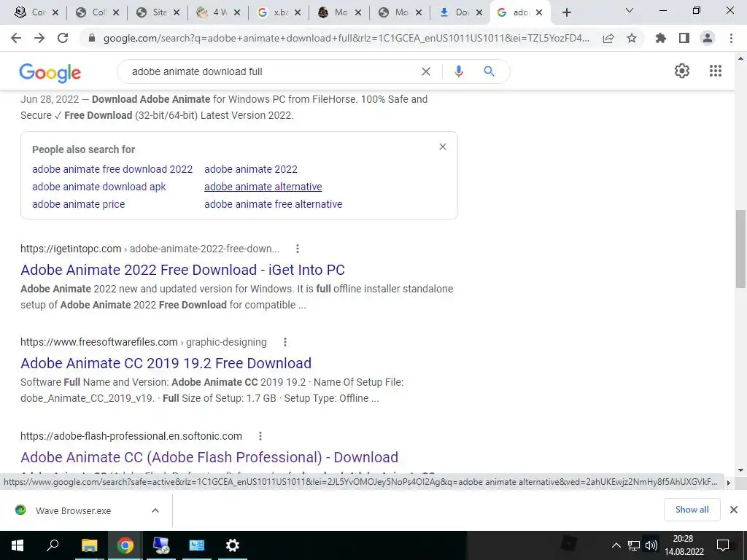Open a new browser tab
The width and height of the screenshot is (747, 560).
[566, 12]
